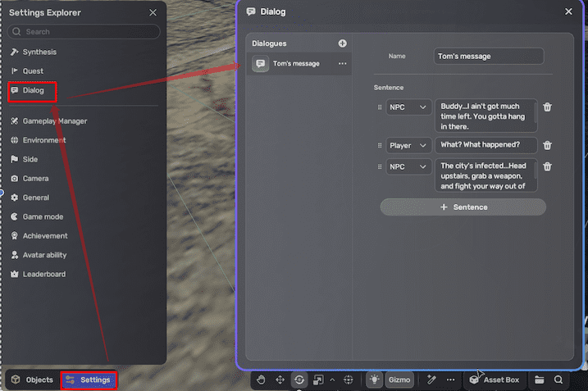Screen dimensions: 588x391
Task: Select the scale tool in toolbar
Action: [x=318, y=380]
